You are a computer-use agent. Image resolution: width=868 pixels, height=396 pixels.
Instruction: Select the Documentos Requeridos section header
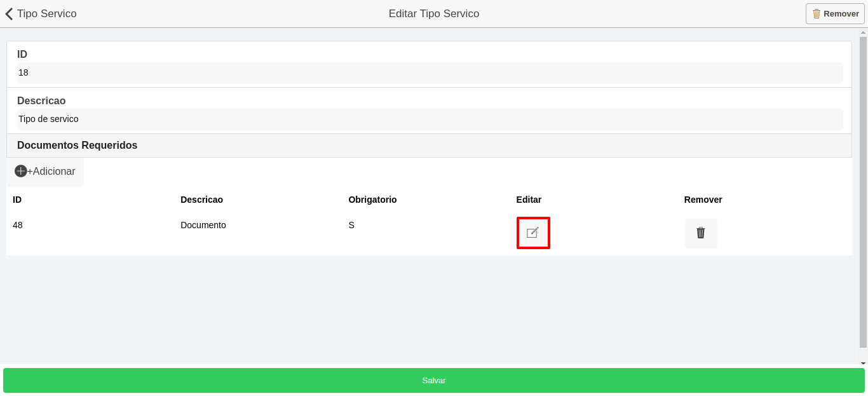click(78, 145)
